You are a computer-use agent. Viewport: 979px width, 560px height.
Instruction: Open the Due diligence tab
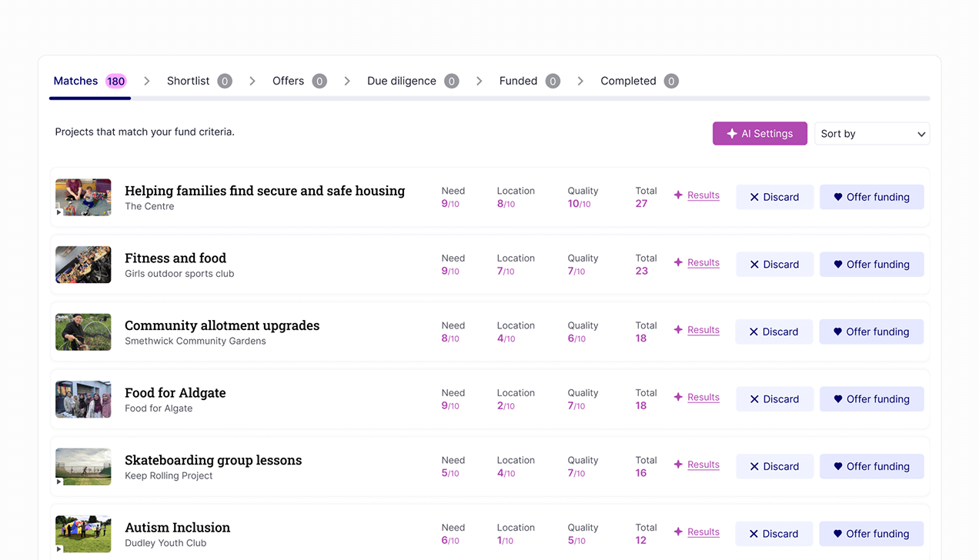[413, 81]
